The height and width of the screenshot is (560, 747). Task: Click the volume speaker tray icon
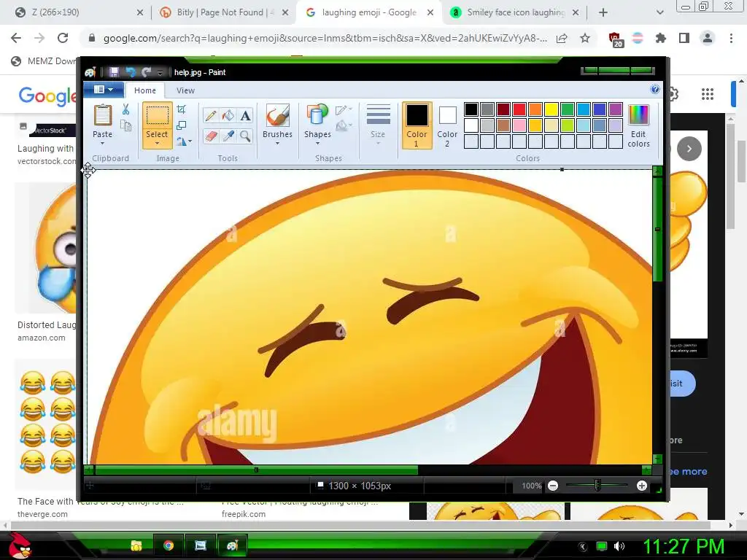[x=619, y=546]
